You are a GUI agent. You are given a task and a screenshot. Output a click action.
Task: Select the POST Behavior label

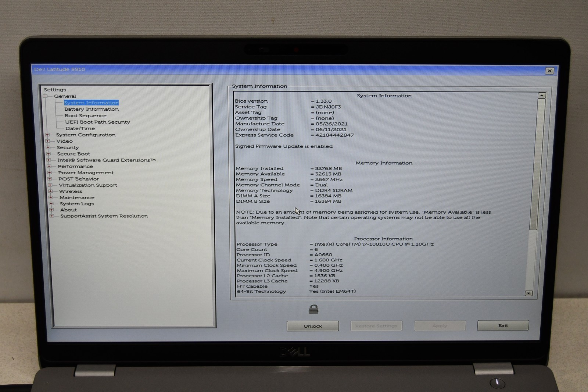point(79,179)
